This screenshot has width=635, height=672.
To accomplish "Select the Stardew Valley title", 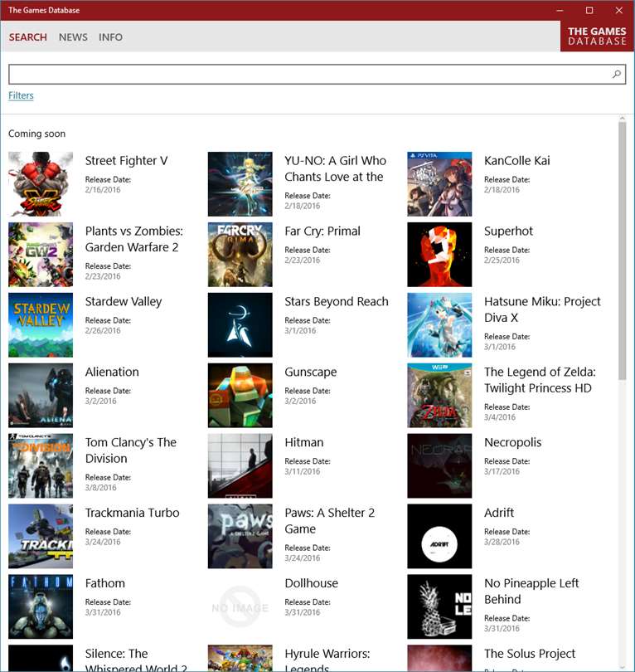I will [x=124, y=302].
